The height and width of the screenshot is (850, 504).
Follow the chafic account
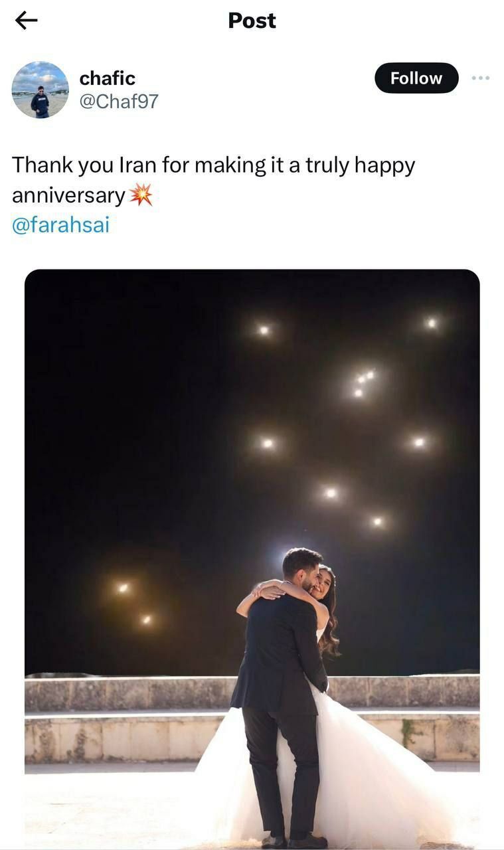416,78
